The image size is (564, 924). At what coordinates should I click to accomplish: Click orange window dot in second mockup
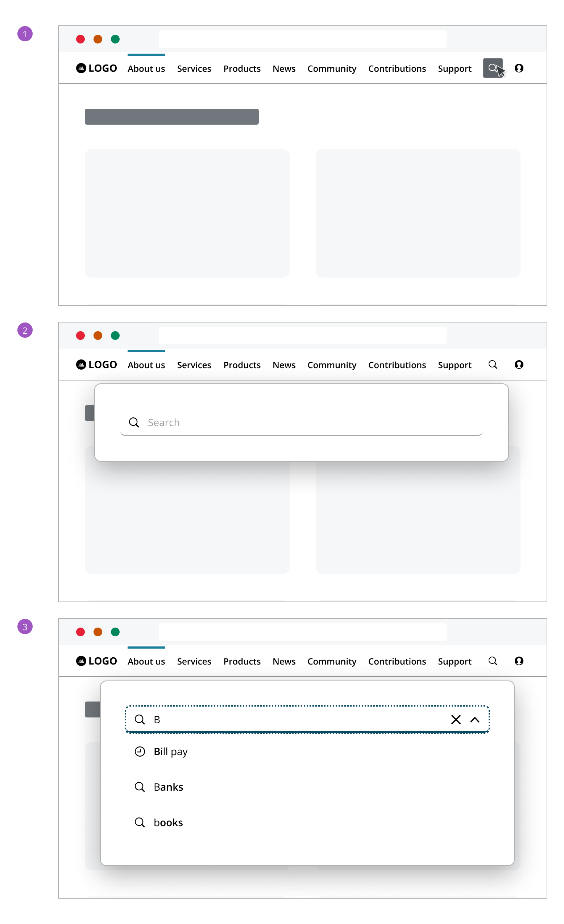point(98,335)
